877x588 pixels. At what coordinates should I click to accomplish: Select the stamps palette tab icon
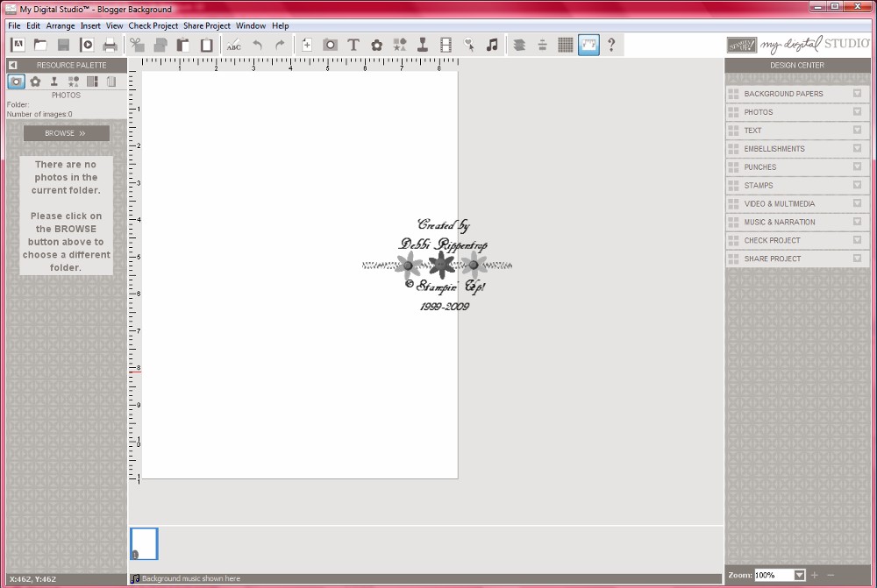click(x=54, y=81)
